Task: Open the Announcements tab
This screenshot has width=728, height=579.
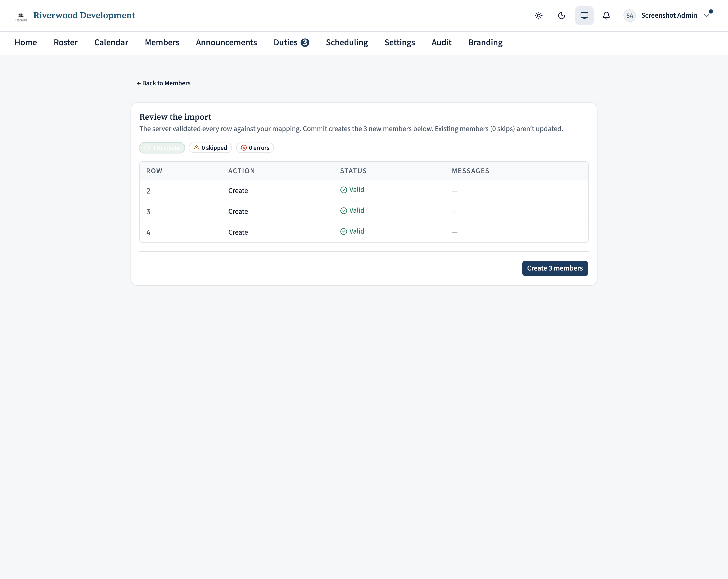Action: [226, 43]
